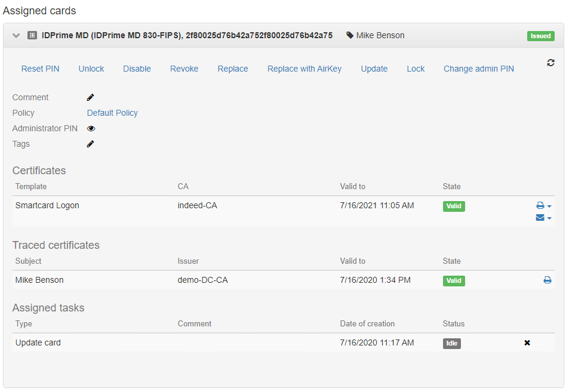Click Replace with AirKey
This screenshot has width=569, height=392.
(305, 69)
